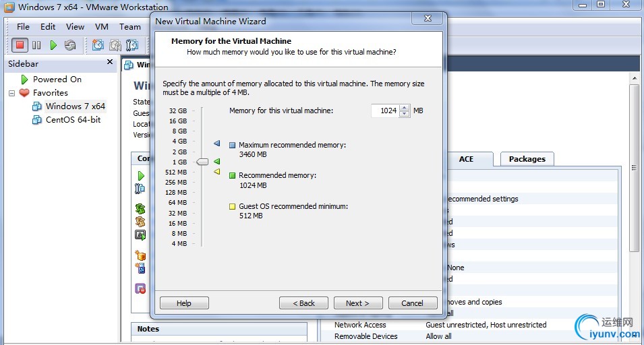Collapse the Favorites tree node
The height and width of the screenshot is (345, 644).
(12, 93)
